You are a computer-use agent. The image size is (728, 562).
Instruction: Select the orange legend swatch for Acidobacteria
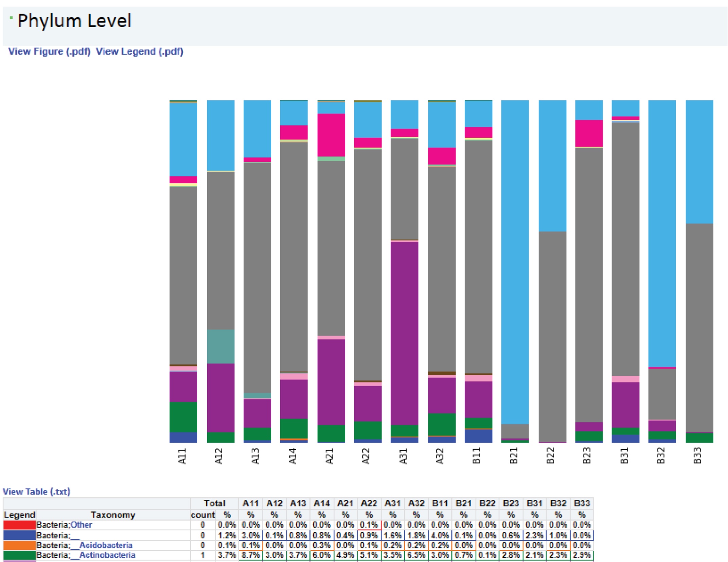pyautogui.click(x=19, y=545)
